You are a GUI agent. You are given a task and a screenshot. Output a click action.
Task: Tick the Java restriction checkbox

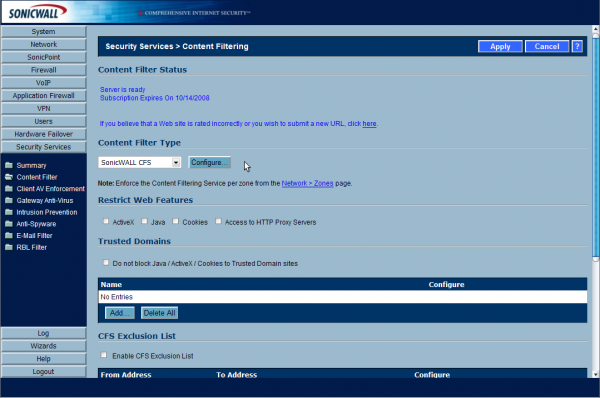[x=144, y=221]
